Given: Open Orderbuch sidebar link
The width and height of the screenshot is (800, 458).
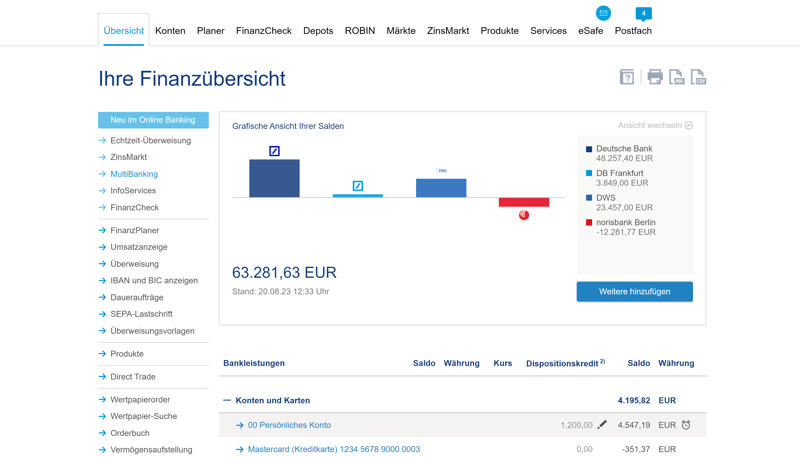Looking at the screenshot, I should 130,433.
